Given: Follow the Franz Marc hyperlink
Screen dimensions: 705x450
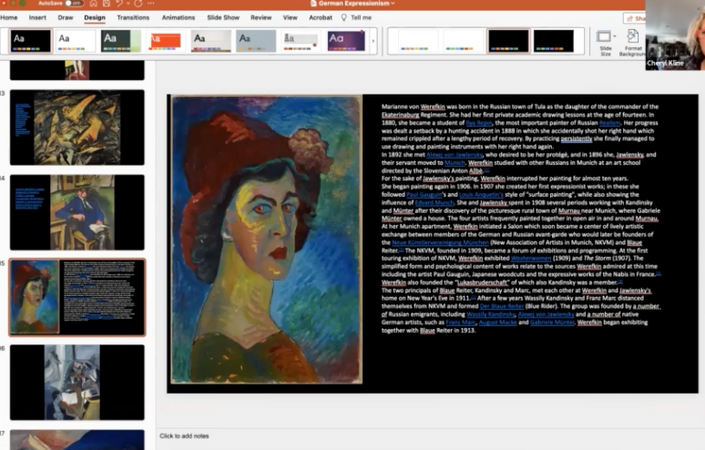Looking at the screenshot, I should coord(461,322).
